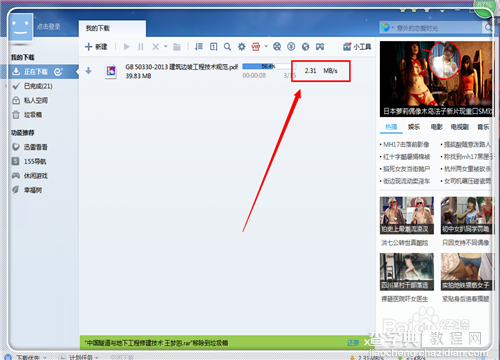Viewport: 500px width, 360px height.
Task: Expand the delete options arrow
Action: [165, 46]
